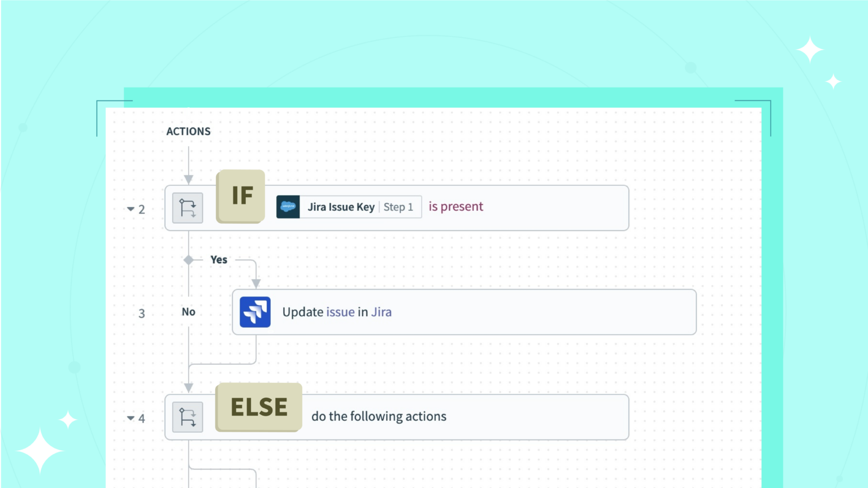Viewport: 868px width, 488px height.
Task: Select the Yes branch label
Action: coord(219,260)
